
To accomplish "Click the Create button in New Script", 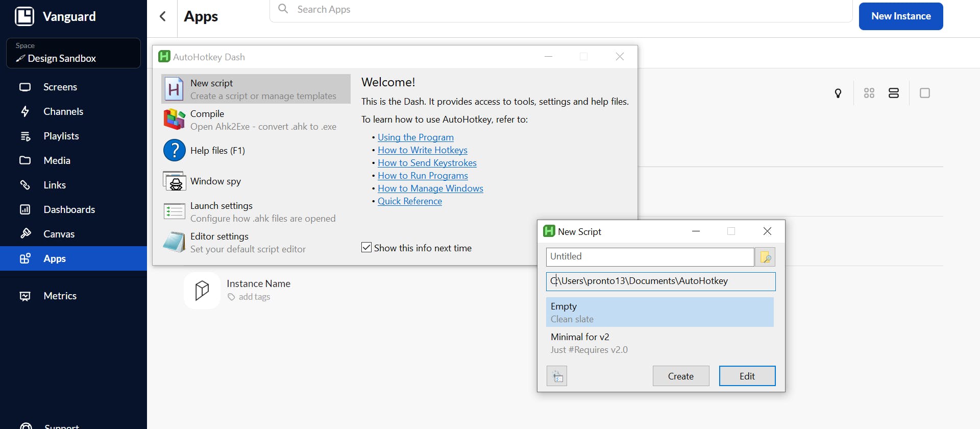I will pyautogui.click(x=681, y=376).
